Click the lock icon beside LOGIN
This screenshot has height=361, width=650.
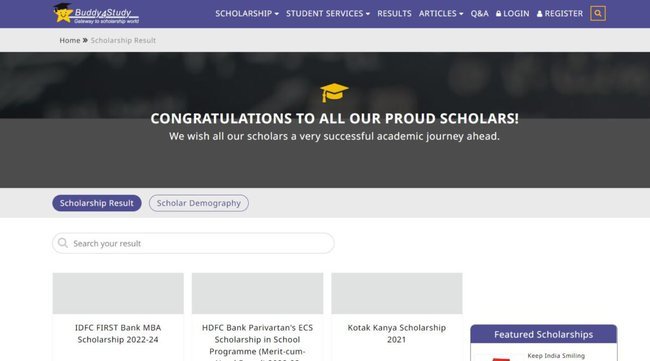tap(498, 13)
